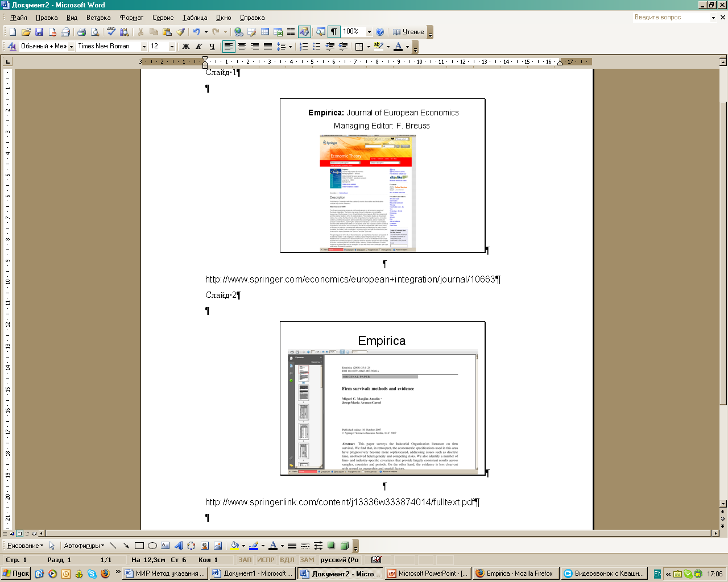Insert WordArt from the drawing toolbar
This screenshot has height=582, width=728.
[179, 546]
